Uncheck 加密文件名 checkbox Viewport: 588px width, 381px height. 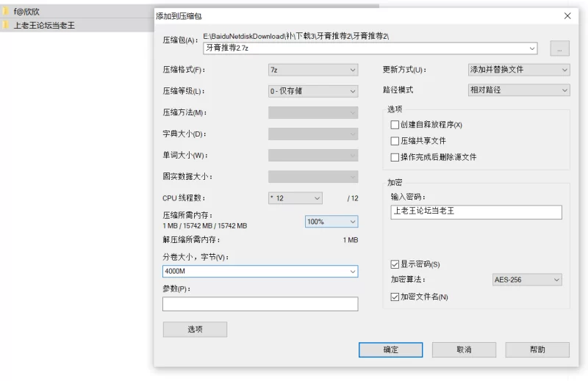point(395,297)
